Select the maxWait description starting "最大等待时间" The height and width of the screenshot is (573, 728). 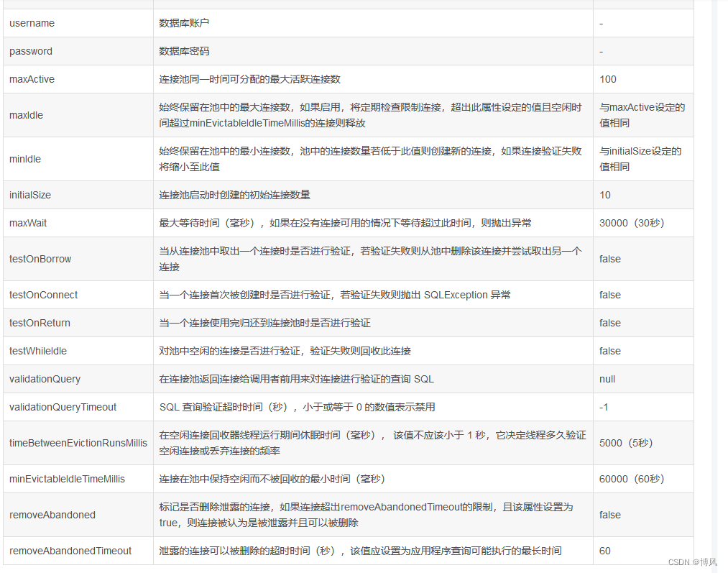[346, 223]
